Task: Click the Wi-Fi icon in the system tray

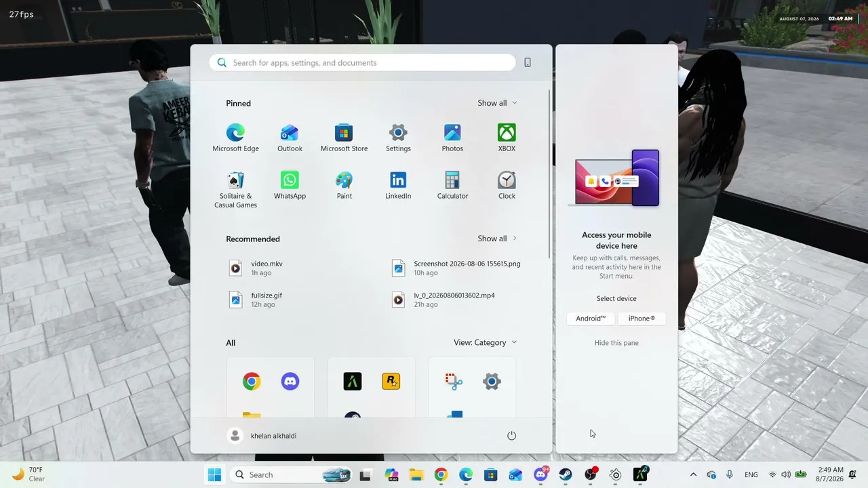Action: tap(772, 474)
